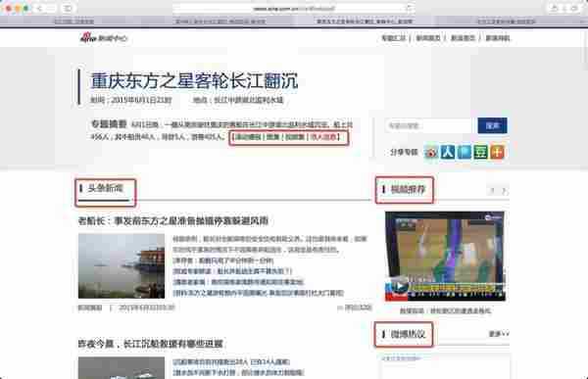
Task: Share topic via green Douban icon
Action: tap(481, 152)
